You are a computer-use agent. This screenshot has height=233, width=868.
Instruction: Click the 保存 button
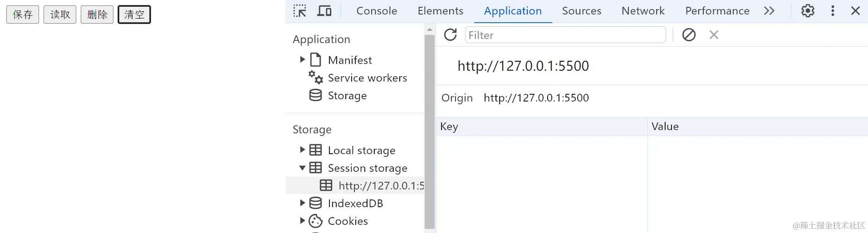pos(23,15)
